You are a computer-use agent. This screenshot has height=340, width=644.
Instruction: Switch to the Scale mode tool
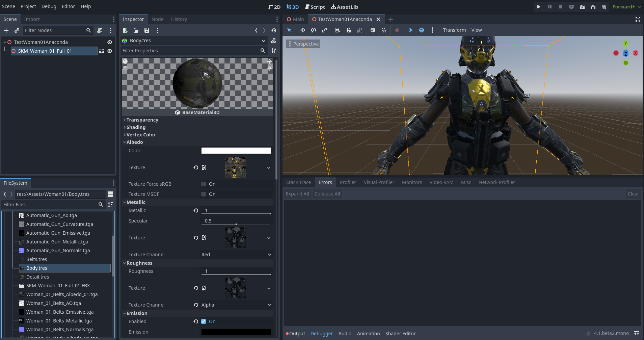[324, 30]
